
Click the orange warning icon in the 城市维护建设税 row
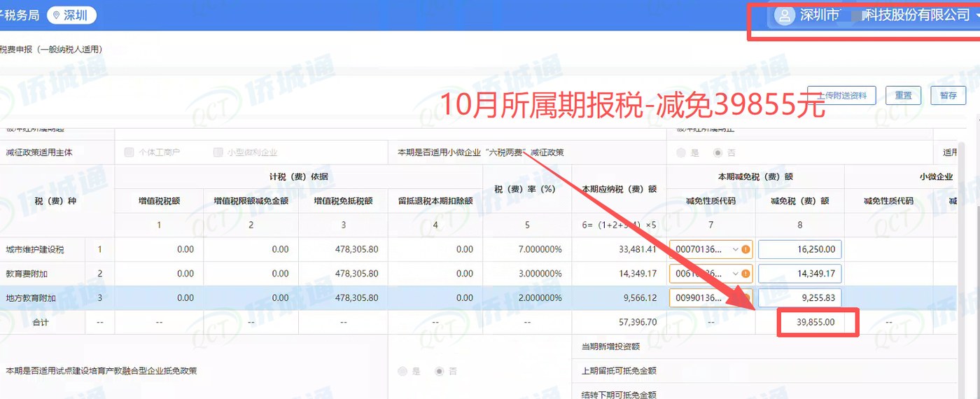pos(746,249)
